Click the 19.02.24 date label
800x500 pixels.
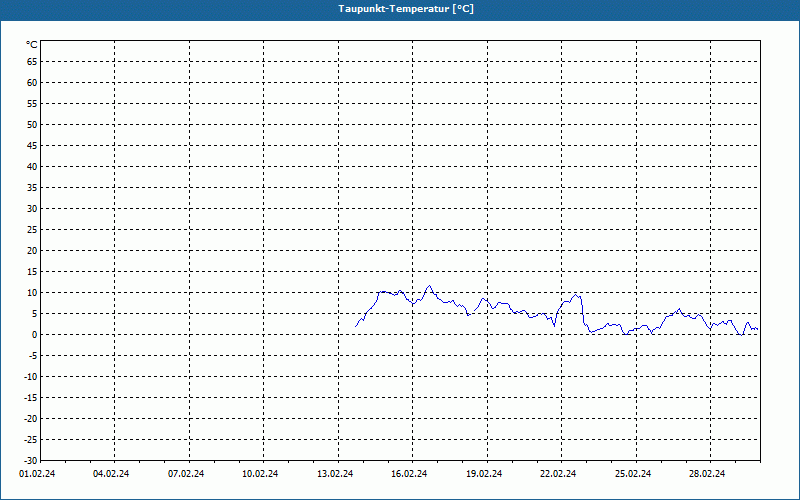pyautogui.click(x=484, y=474)
